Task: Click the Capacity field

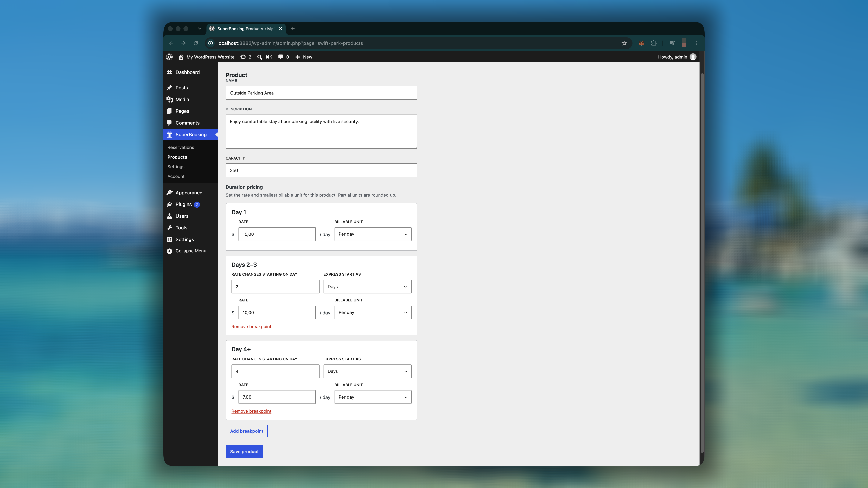Action: (x=321, y=170)
